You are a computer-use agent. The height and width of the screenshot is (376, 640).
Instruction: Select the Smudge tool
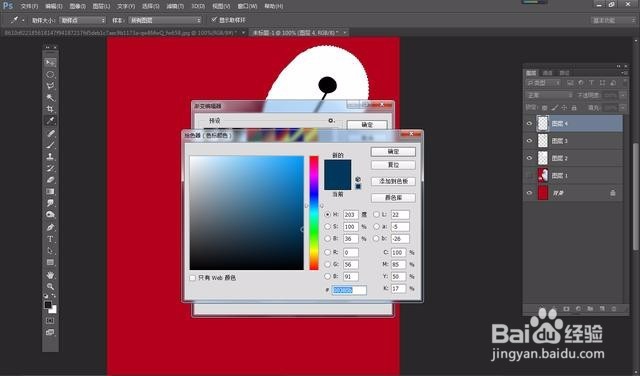click(50, 203)
